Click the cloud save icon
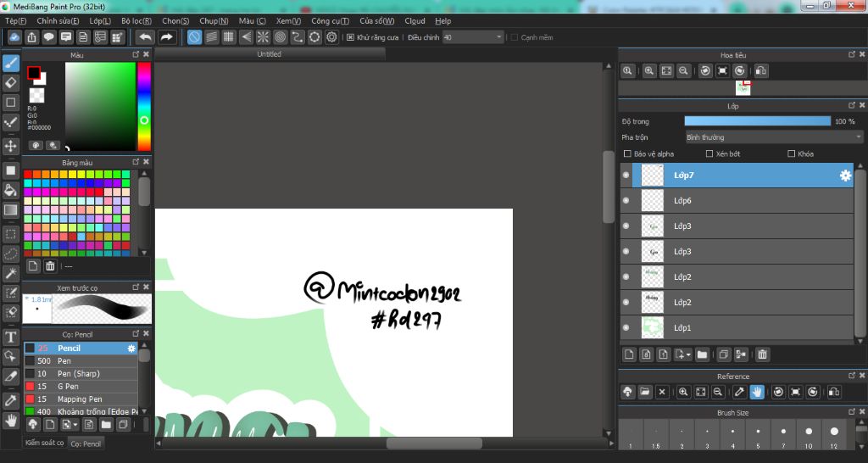This screenshot has height=463, width=868. click(x=14, y=37)
